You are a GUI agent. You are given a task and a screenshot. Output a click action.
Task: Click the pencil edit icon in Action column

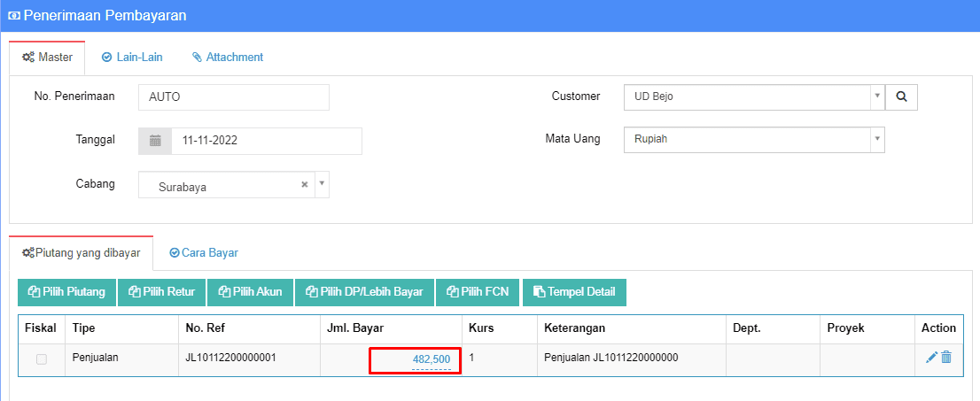(931, 358)
